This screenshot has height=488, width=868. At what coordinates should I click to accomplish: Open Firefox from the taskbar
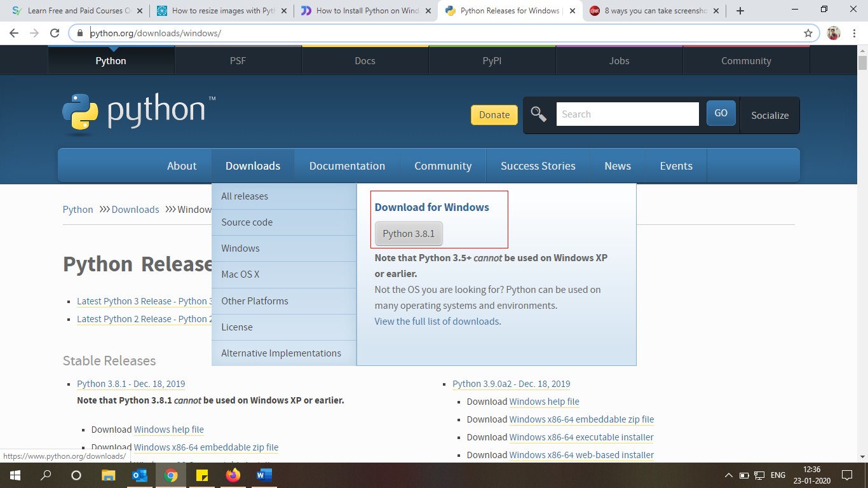coord(233,475)
